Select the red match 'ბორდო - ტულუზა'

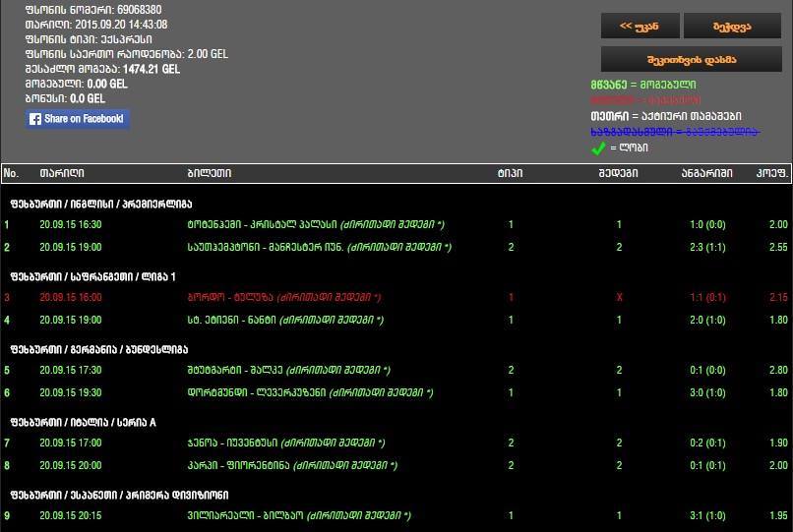pos(230,297)
